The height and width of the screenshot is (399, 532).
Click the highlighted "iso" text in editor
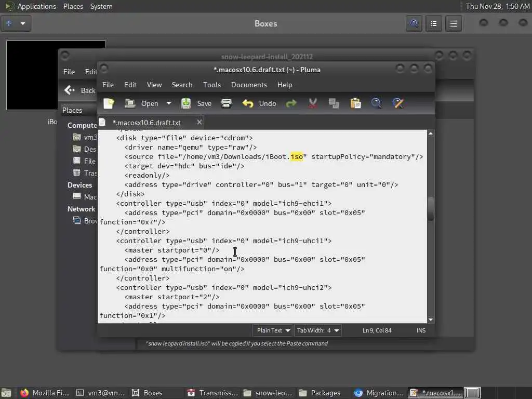point(297,157)
